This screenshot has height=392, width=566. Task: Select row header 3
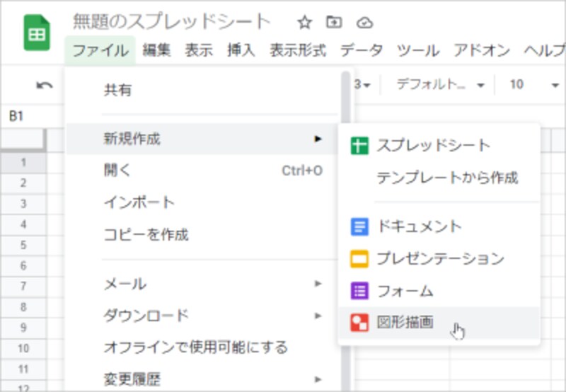point(23,204)
